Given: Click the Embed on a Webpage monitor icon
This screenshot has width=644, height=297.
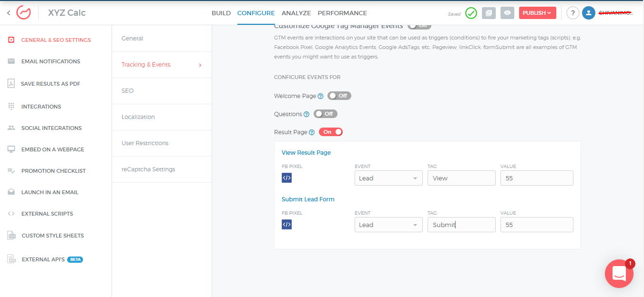Looking at the screenshot, I should pos(11,149).
